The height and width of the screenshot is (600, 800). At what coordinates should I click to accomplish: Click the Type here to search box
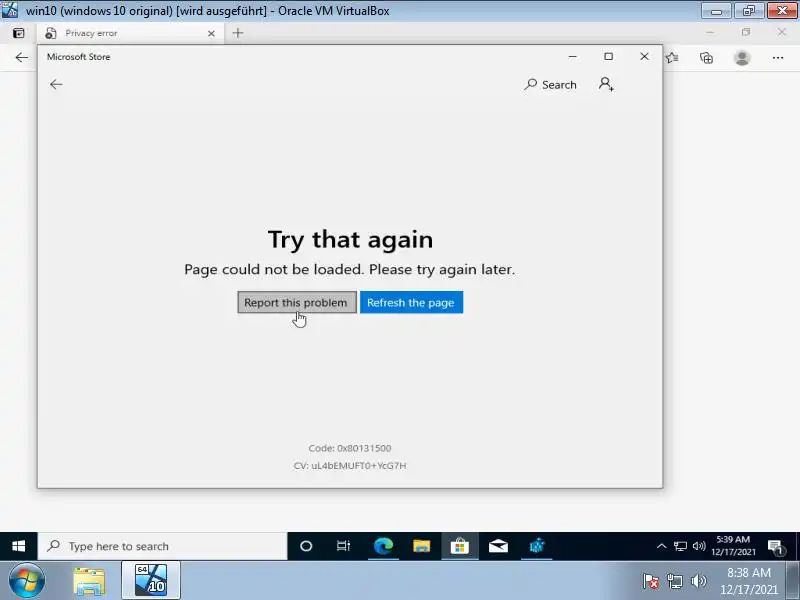coord(162,546)
